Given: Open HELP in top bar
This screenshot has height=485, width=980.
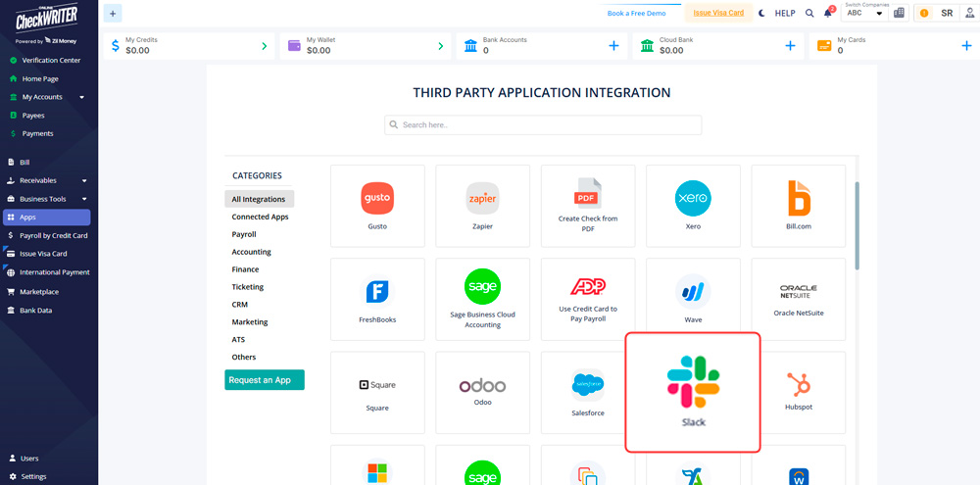Looking at the screenshot, I should coord(785,13).
